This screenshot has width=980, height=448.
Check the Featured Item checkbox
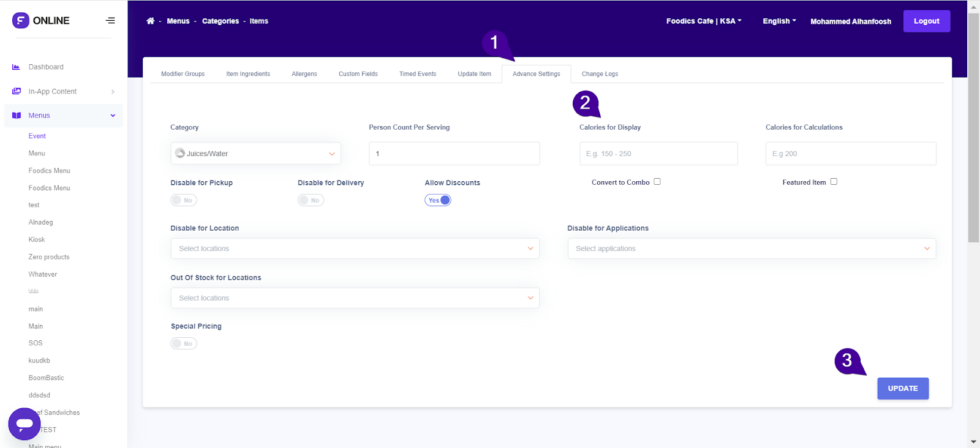pos(834,182)
